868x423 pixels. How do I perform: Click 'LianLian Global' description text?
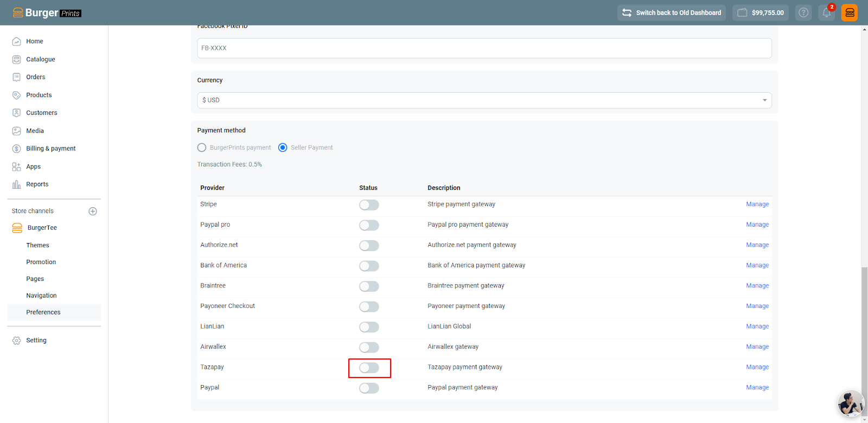[x=449, y=326]
